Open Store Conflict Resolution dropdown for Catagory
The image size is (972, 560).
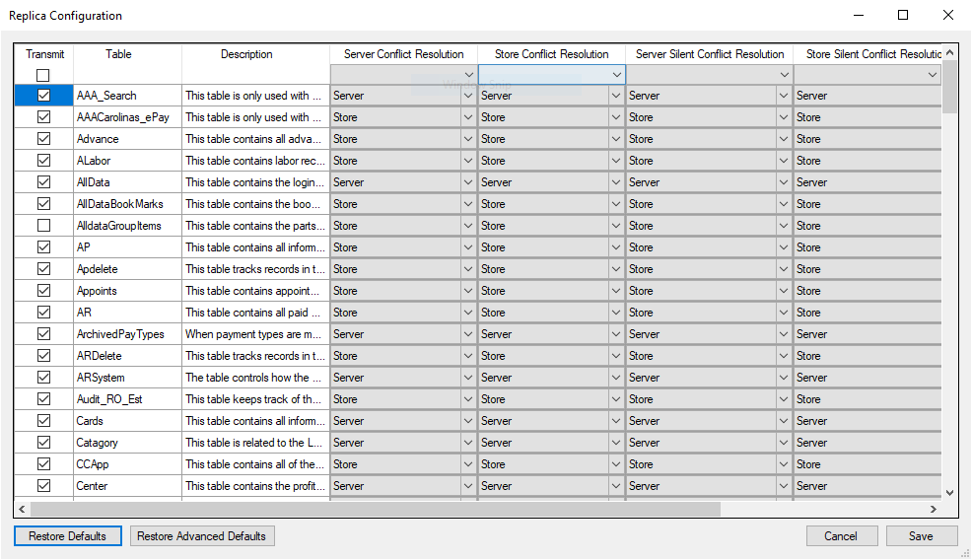click(615, 443)
